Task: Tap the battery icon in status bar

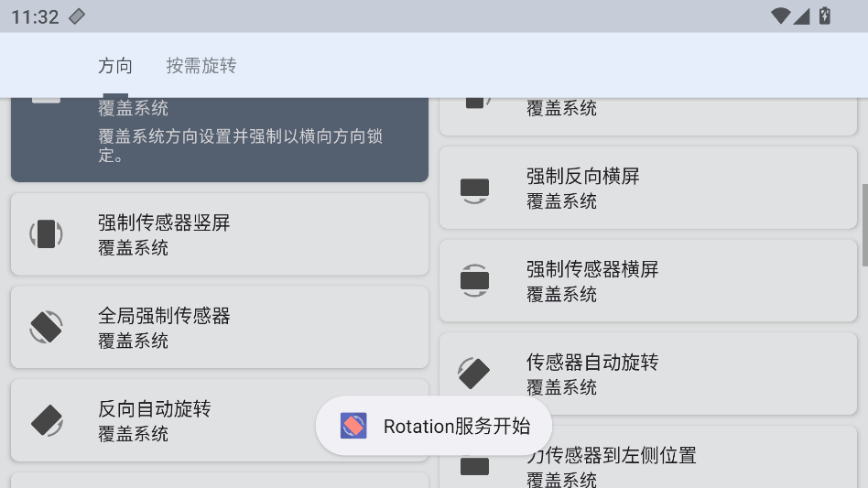Action: coord(825,16)
